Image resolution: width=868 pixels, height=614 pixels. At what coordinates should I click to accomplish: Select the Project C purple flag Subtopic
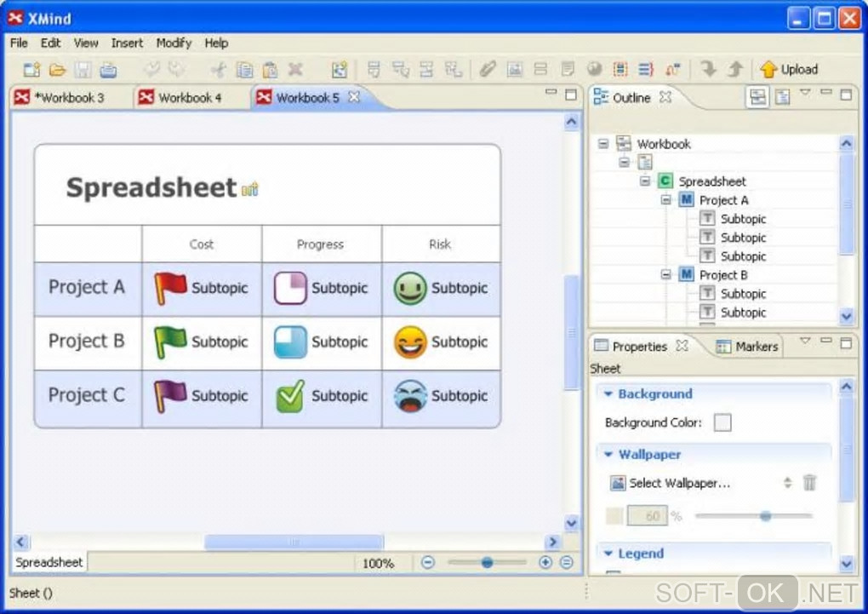tap(201, 396)
